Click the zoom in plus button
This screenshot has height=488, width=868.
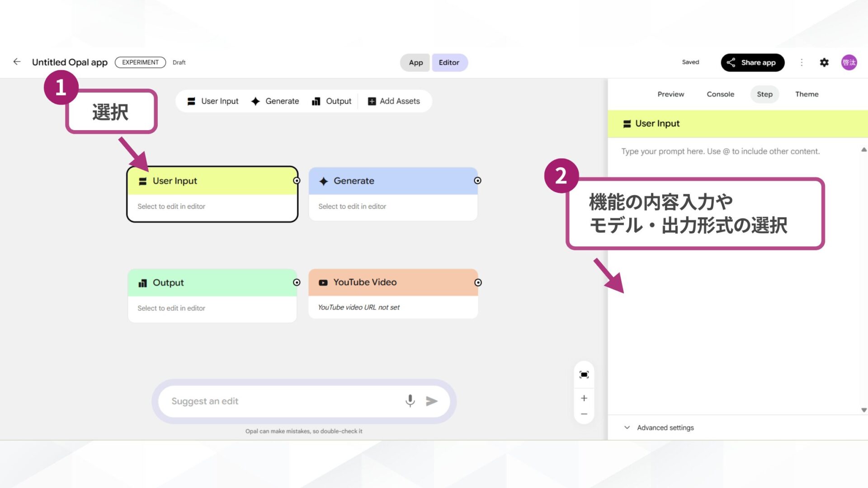coord(584,398)
